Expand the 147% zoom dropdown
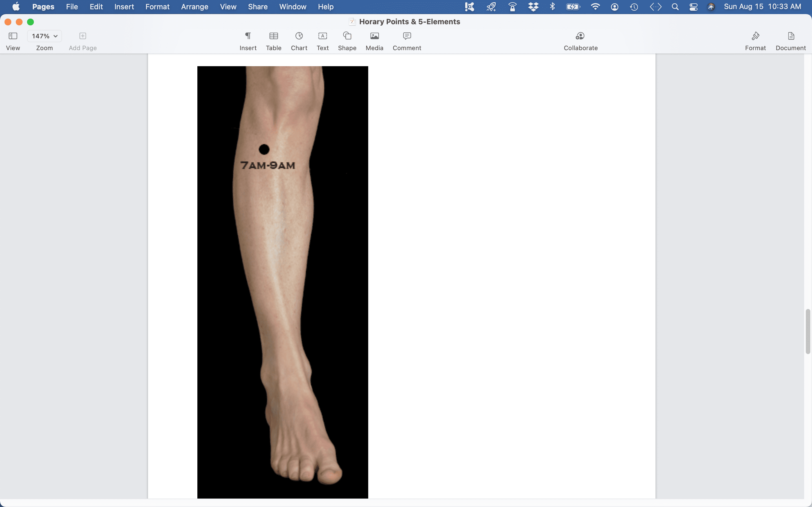 [44, 36]
